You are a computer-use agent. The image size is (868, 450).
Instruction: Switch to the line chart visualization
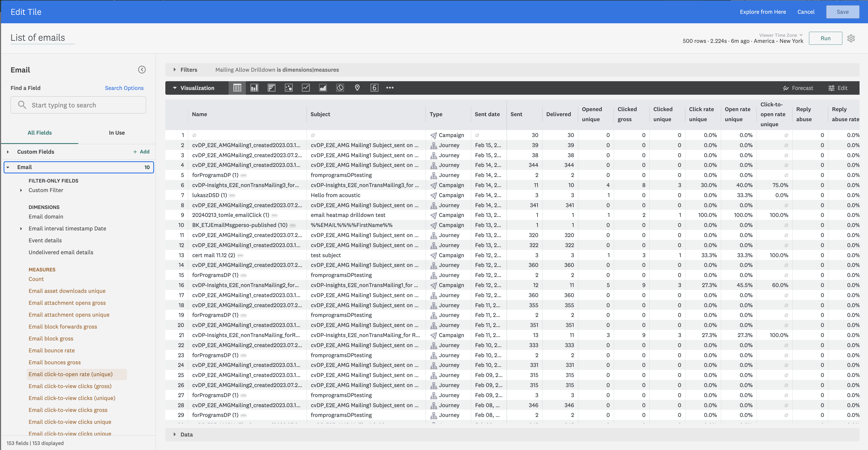306,88
